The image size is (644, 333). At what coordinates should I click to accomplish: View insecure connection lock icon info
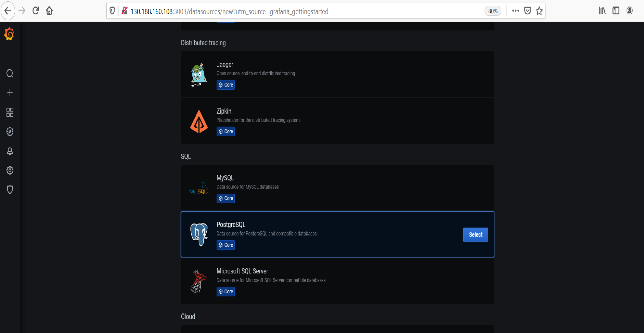(x=125, y=11)
